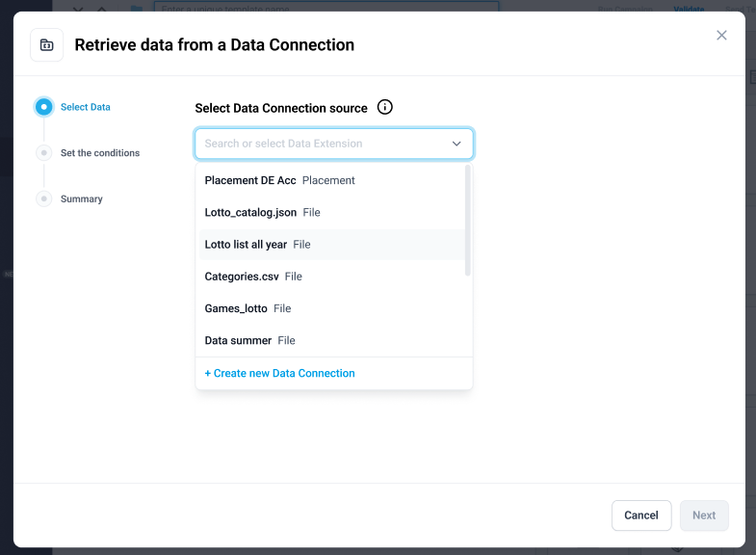The width and height of the screenshot is (756, 555).
Task: Close the Retrieve data dialog
Action: pyautogui.click(x=721, y=36)
